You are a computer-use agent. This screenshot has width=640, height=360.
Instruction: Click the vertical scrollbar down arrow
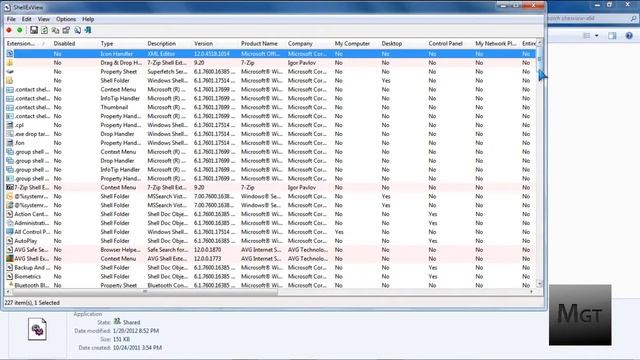pos(540,284)
